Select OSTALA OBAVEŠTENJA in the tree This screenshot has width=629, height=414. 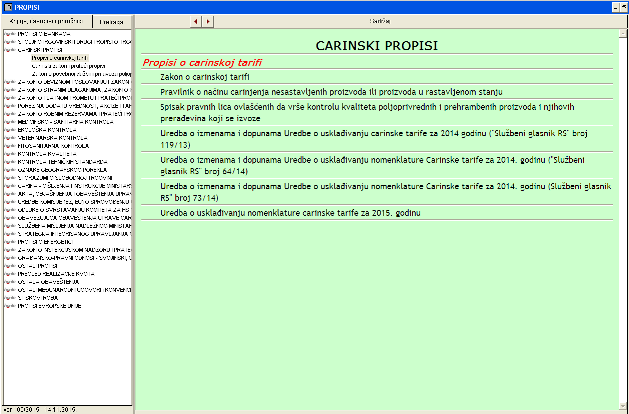click(49, 282)
